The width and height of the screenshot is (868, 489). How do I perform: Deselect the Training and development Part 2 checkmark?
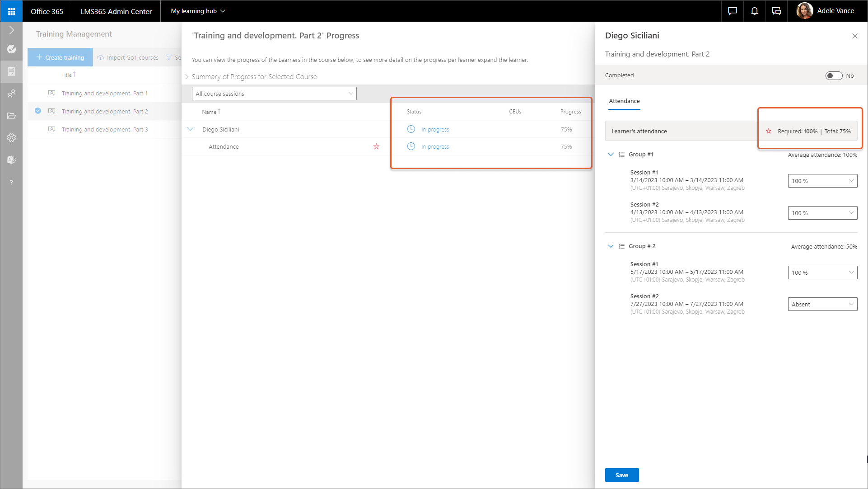(38, 111)
